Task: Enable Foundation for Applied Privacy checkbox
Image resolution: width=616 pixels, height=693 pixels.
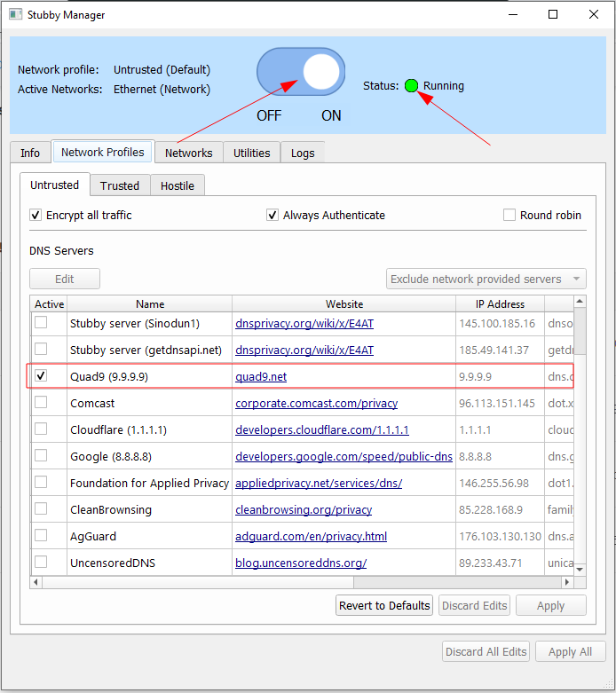Action: coord(41,482)
